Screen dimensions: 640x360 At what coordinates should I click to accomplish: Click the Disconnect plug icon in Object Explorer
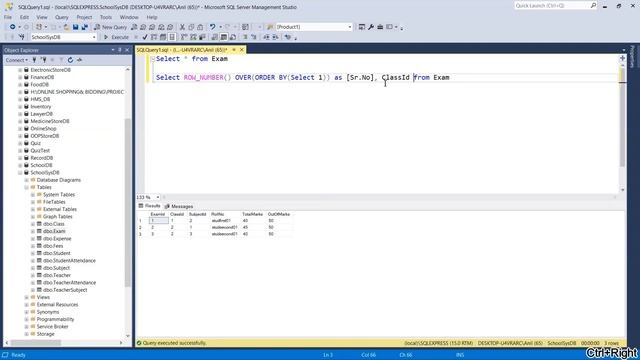(43, 60)
